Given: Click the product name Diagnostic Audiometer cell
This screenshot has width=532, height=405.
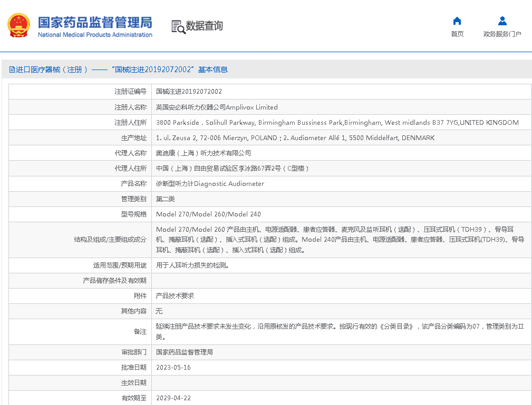Looking at the screenshot, I should 210,184.
